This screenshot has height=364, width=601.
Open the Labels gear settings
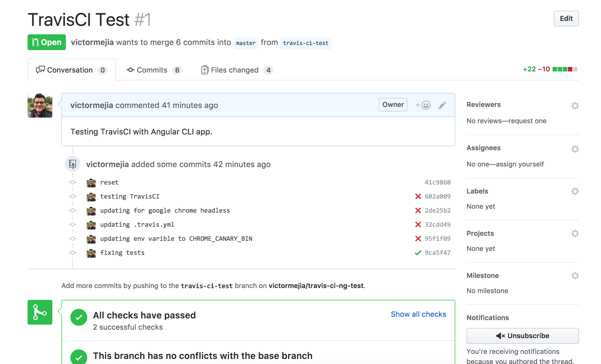[x=575, y=191]
